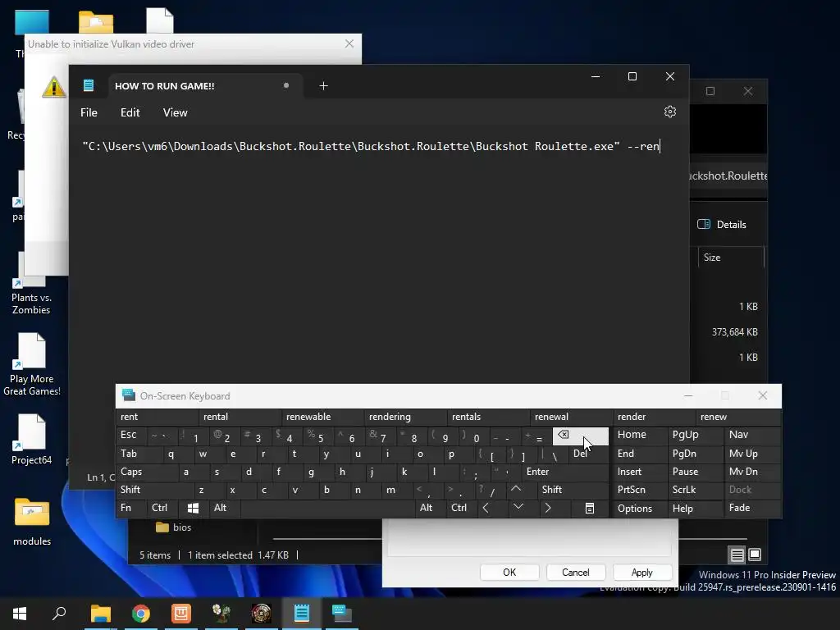This screenshot has width=840, height=630.
Task: Close the Vulkan video driver error dialog
Action: point(349,44)
